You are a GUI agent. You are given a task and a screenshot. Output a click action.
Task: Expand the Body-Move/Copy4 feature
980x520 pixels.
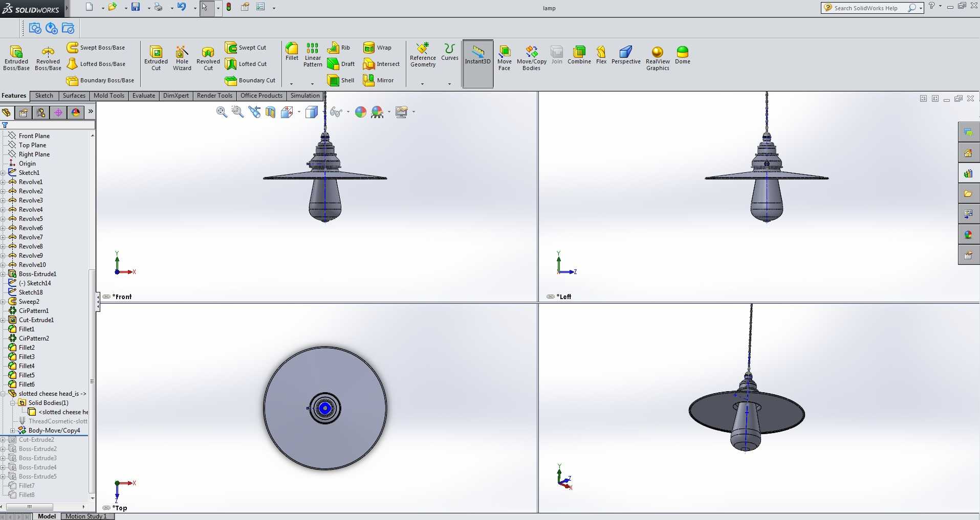click(x=13, y=431)
